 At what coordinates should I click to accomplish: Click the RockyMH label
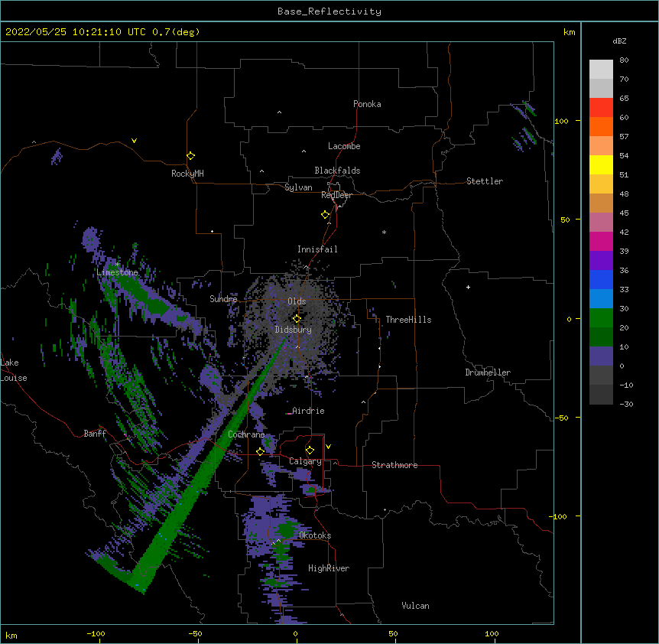tap(187, 174)
